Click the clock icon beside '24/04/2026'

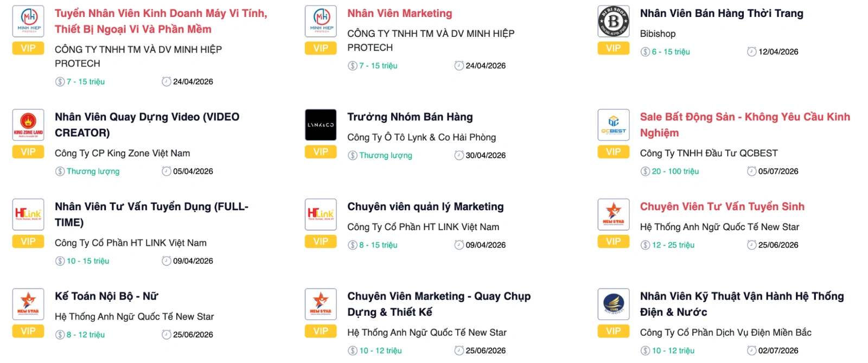167,81
